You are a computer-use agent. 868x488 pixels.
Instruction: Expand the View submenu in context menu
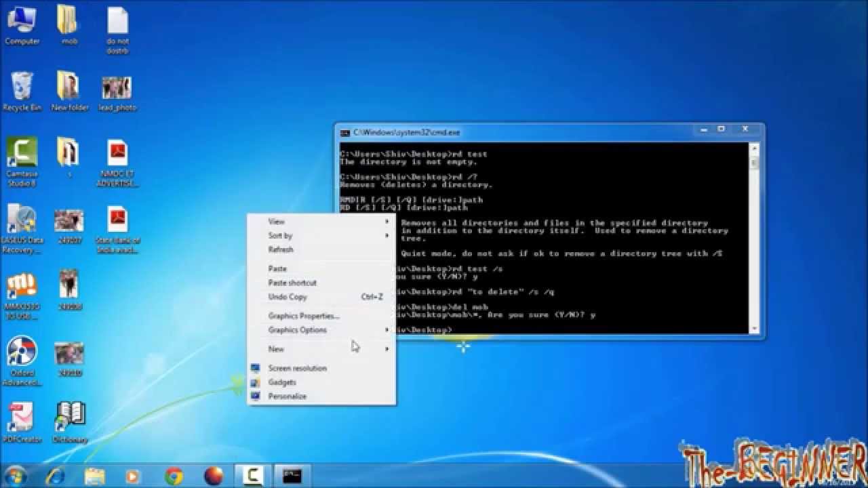coord(321,222)
